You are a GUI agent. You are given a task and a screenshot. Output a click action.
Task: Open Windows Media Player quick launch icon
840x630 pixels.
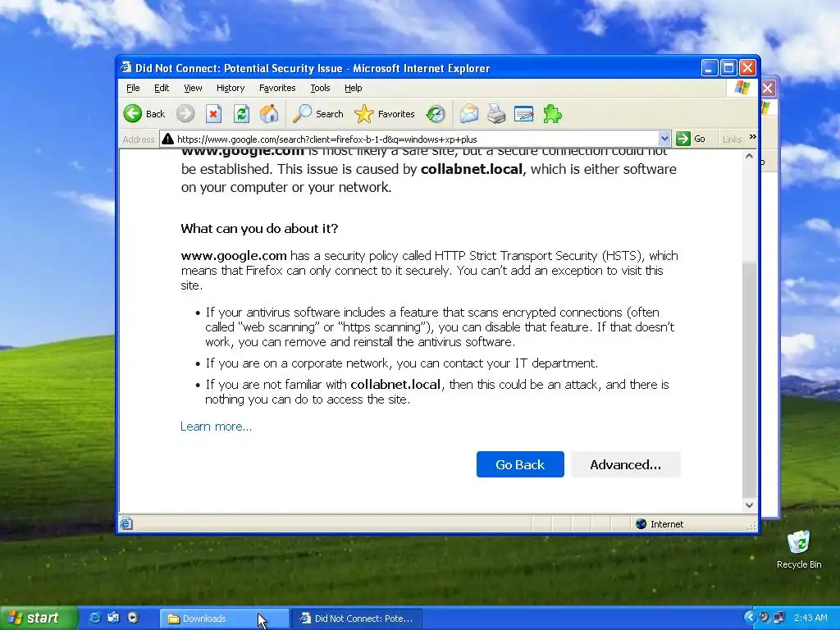click(x=133, y=618)
